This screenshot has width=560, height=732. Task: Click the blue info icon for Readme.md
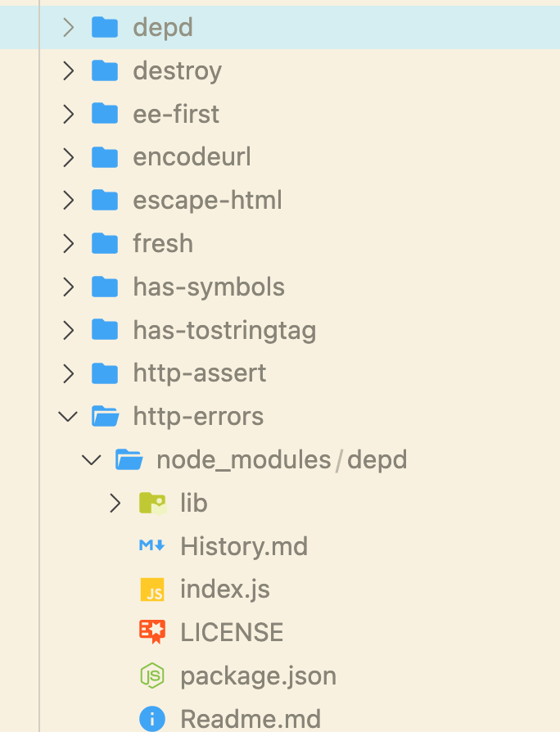(x=152, y=718)
